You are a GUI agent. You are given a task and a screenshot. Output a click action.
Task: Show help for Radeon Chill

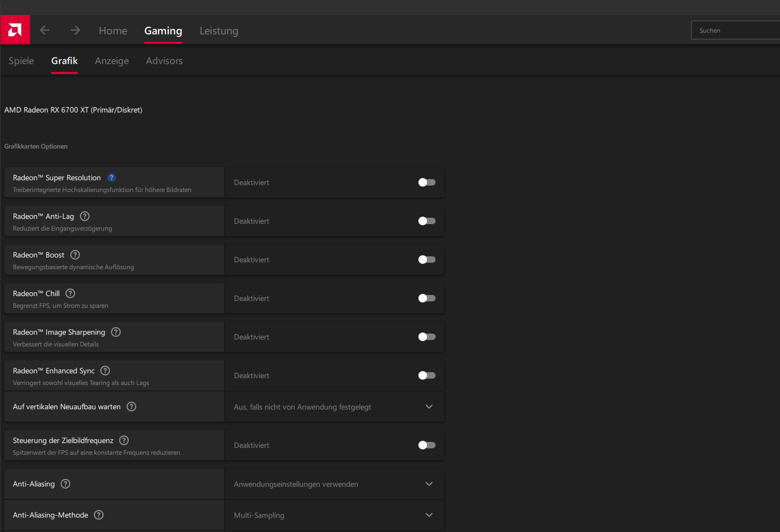pos(70,293)
